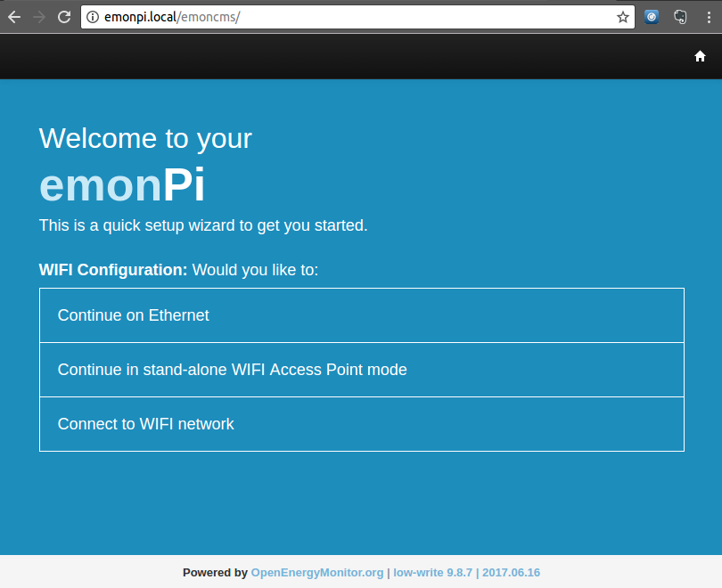Select stand-alone WIFI Access Point mode
The image size is (722, 588).
[362, 370]
